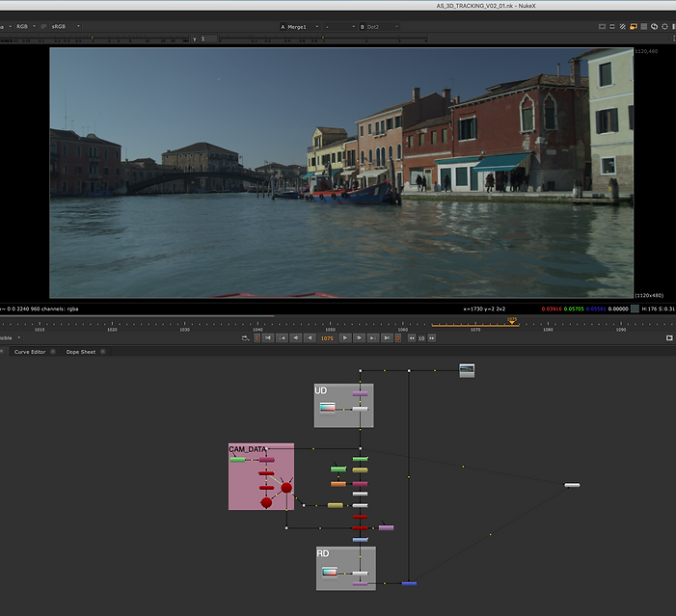Screen dimensions: 676x616
Task: Select the gradient node inside RD backdrop
Action: tap(330, 572)
